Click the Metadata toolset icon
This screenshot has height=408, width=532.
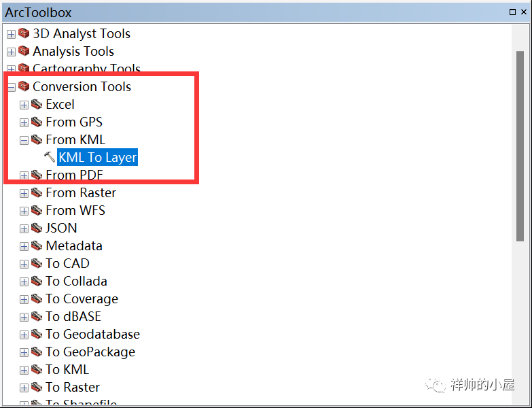pyautogui.click(x=37, y=245)
